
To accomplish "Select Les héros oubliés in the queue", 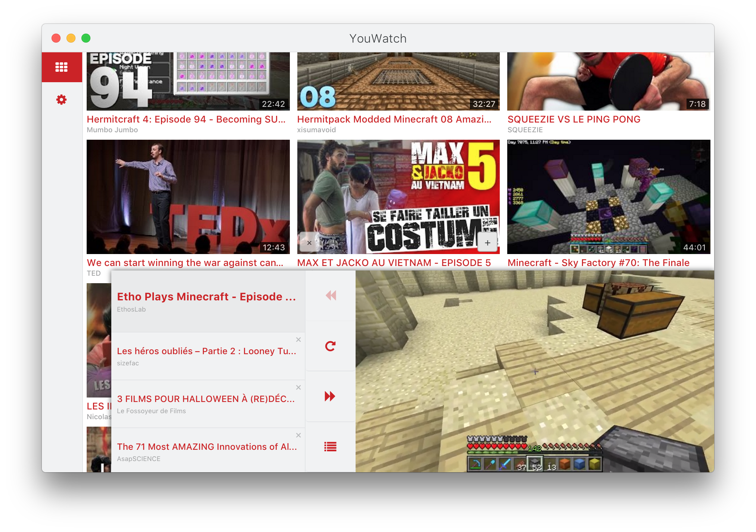I will (207, 351).
